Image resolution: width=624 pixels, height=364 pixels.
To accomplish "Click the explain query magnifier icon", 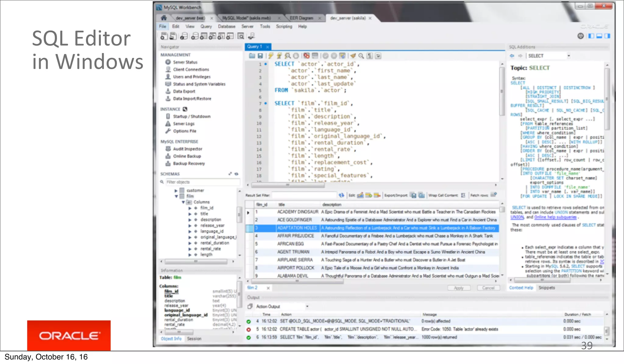I will point(288,56).
